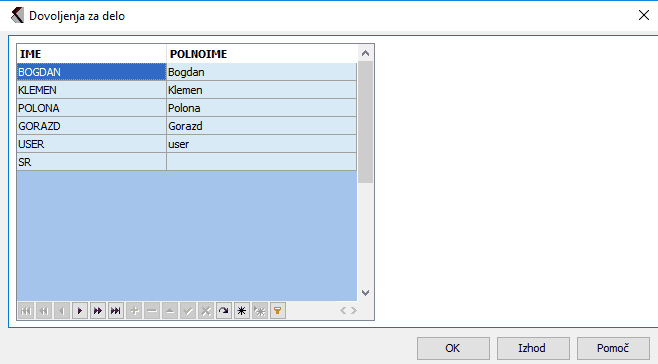
Task: Cancel edit with X icon
Action: coord(206,311)
